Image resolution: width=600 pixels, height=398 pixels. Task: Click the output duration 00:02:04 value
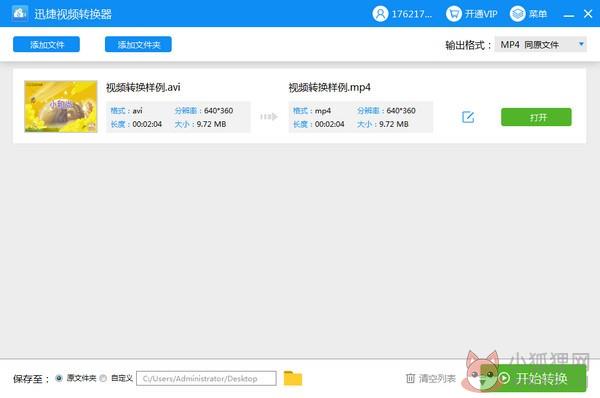[329, 124]
